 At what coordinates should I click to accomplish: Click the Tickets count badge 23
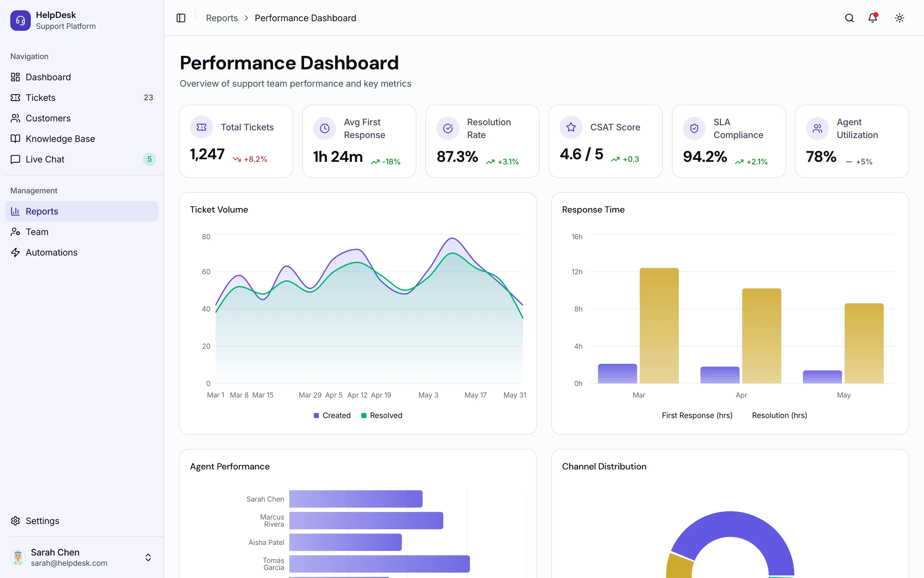click(x=149, y=98)
